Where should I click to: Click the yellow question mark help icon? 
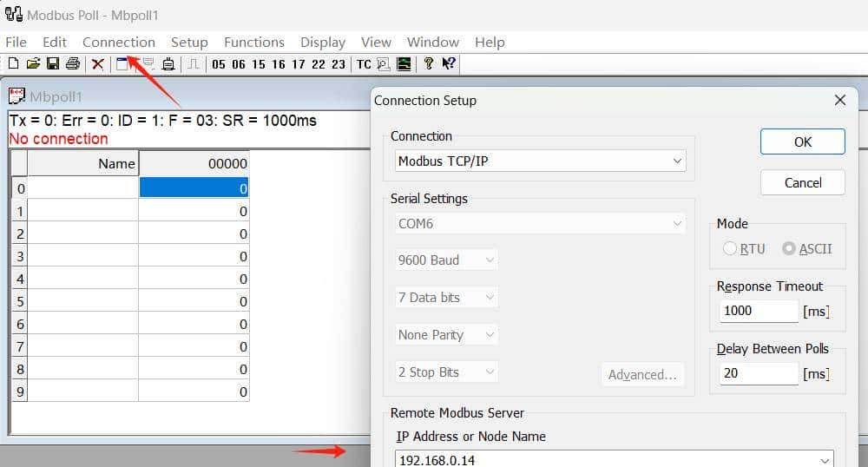tap(428, 63)
